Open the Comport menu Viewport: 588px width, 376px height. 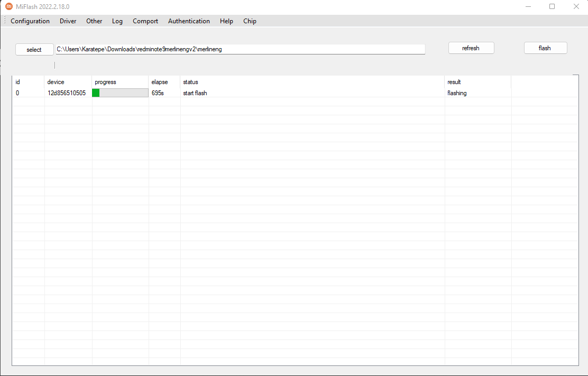coord(145,21)
